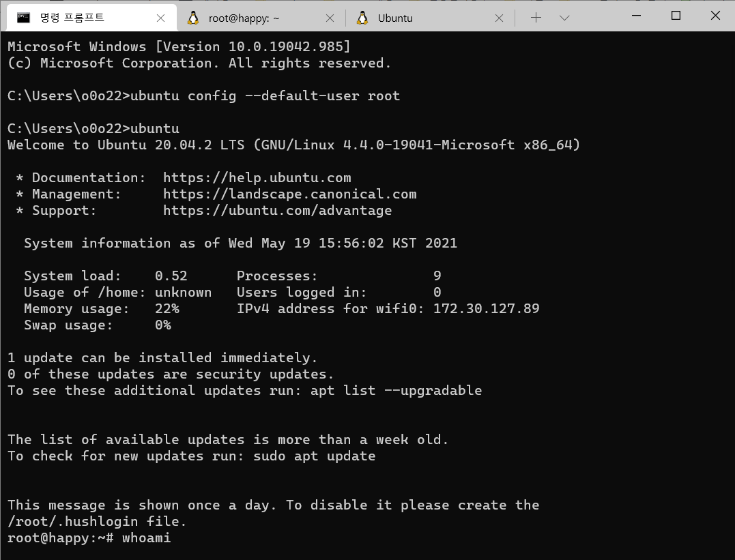This screenshot has height=560, width=735.
Task: Switch to the 명령 프롬프트 tab
Action: click(92, 18)
